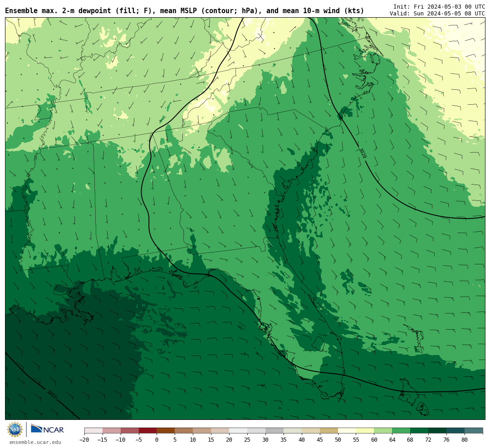The width and height of the screenshot is (490, 448).
Task: Pick the colorbar swatch between -15 and -10
Action: [112, 431]
